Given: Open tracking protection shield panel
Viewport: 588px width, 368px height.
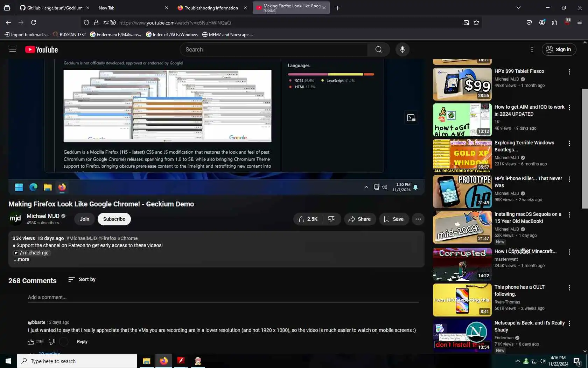Looking at the screenshot, I should click(86, 23).
